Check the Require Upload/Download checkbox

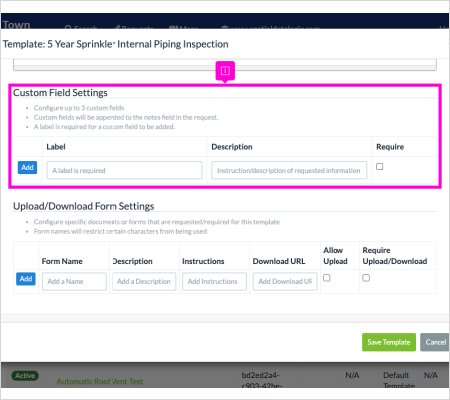pos(366,278)
